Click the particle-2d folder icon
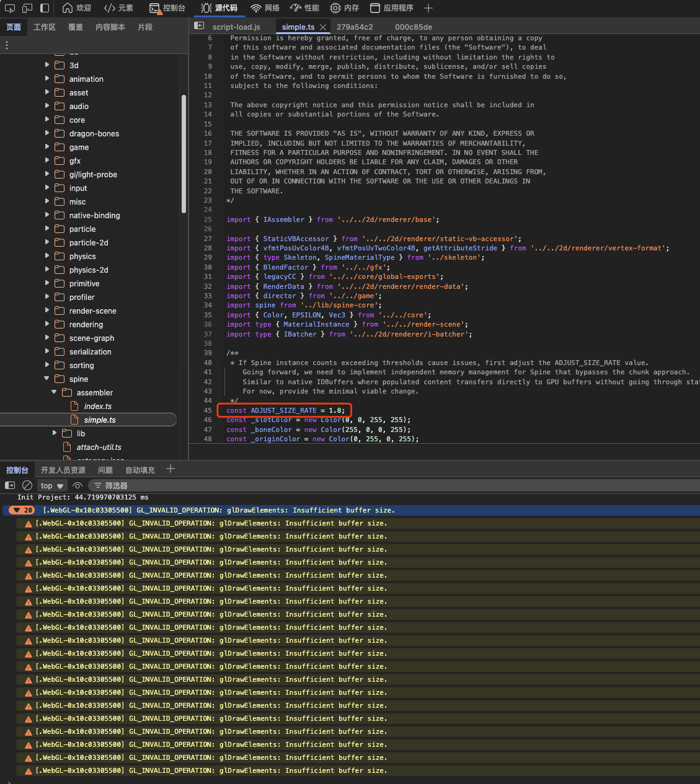Screen dimensions: 700x784 60,242
